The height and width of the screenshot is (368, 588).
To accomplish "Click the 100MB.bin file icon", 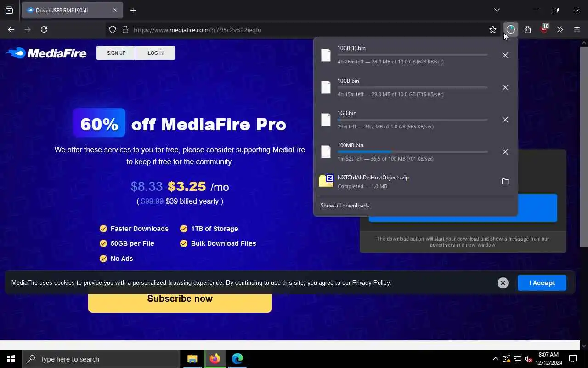I will coord(326,152).
